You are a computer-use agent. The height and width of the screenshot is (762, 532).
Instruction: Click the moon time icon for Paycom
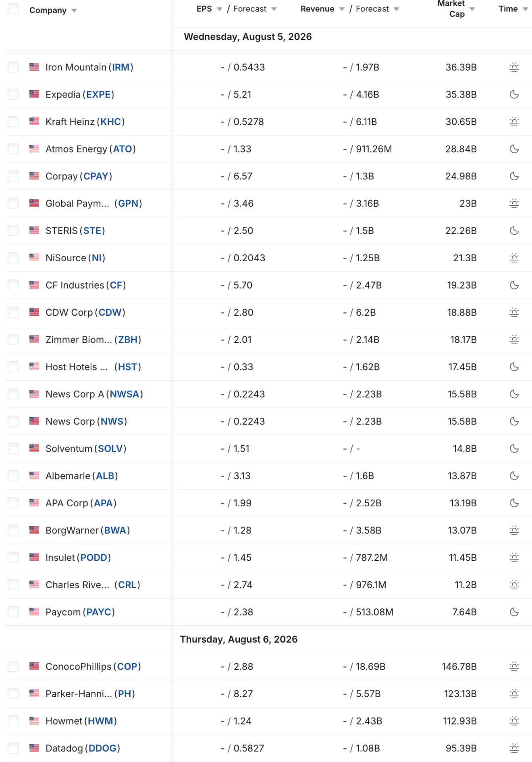pyautogui.click(x=514, y=612)
